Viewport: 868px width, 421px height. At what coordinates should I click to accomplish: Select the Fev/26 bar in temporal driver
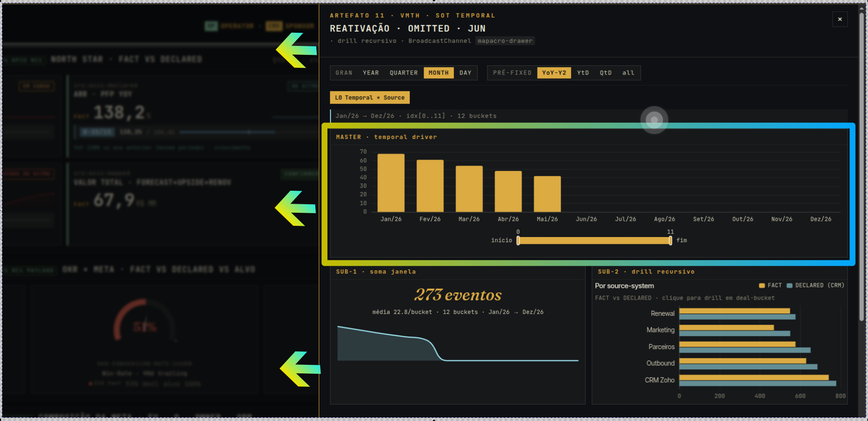click(x=430, y=186)
